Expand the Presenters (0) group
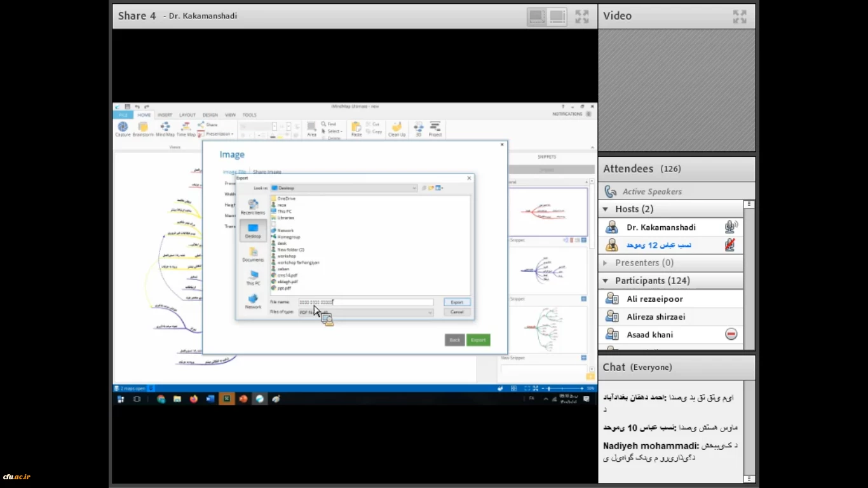 click(x=606, y=263)
